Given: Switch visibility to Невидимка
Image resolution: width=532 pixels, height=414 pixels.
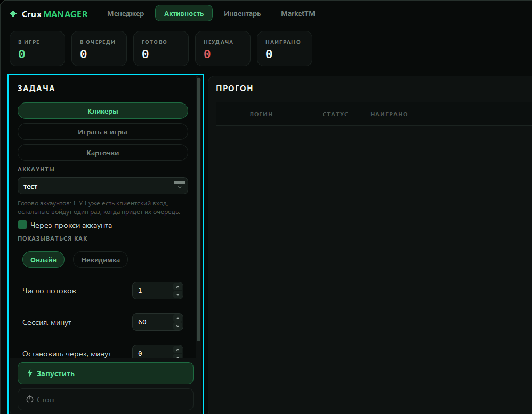Looking at the screenshot, I should pos(100,260).
